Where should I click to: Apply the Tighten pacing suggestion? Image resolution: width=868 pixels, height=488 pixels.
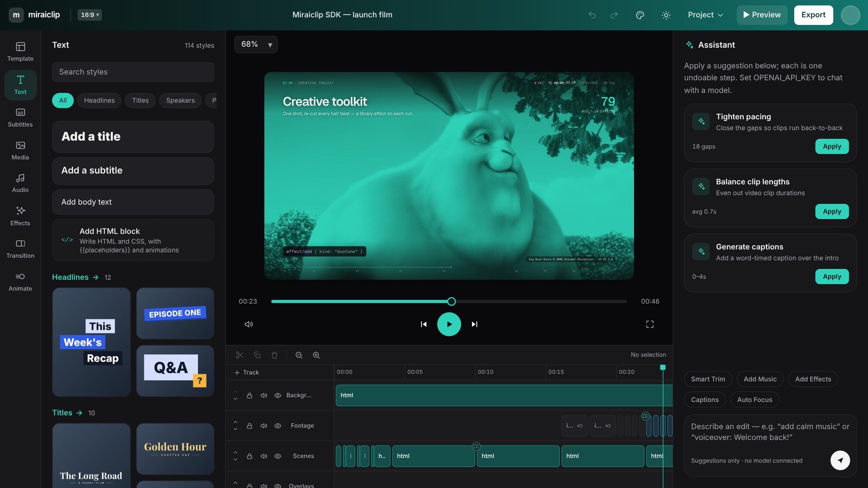click(832, 146)
